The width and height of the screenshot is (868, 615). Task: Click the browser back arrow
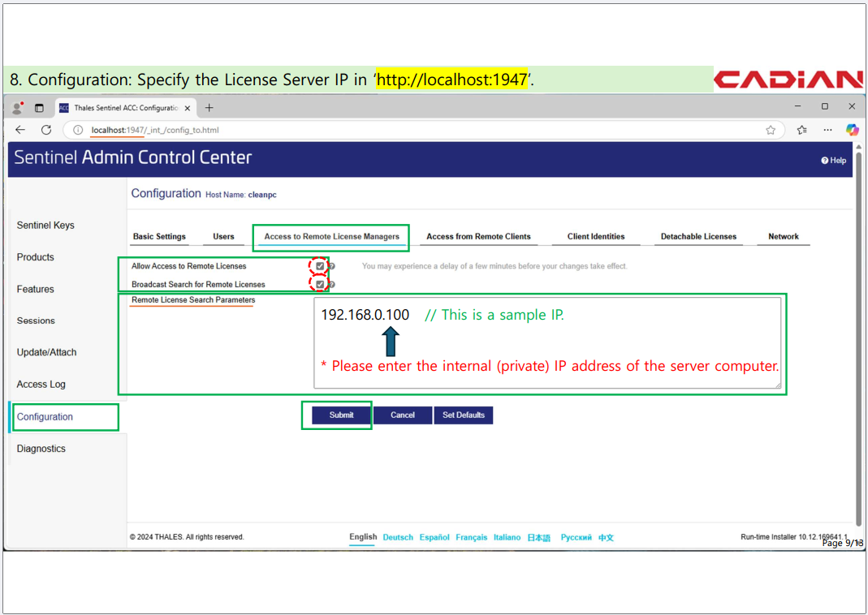pos(20,130)
